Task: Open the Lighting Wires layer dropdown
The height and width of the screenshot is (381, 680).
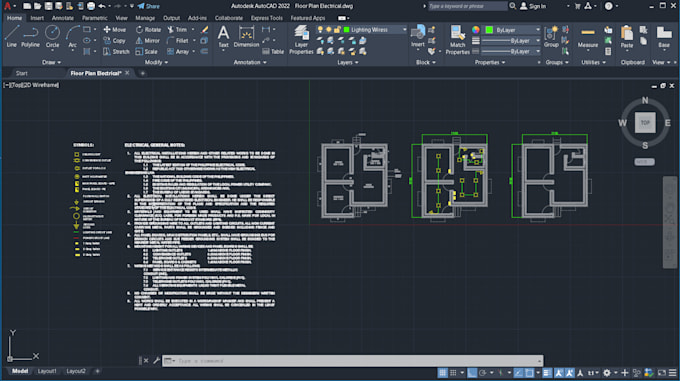Action: tap(404, 29)
